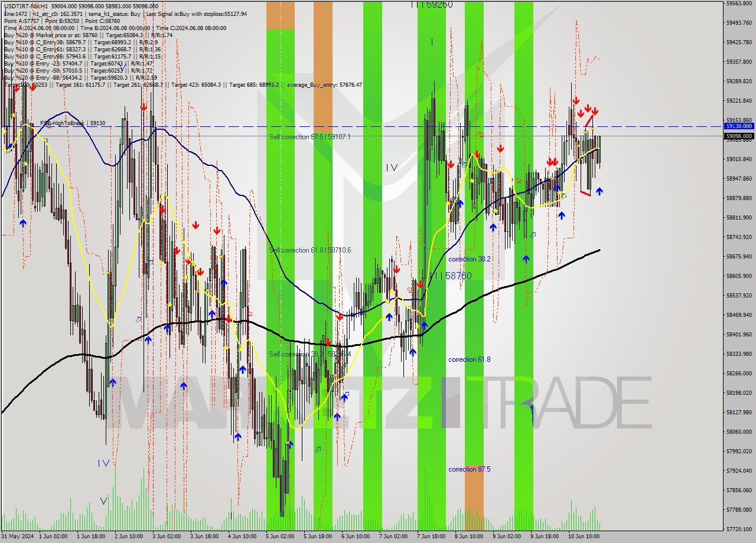Screen dimensions: 756x543
Task: Click the 59493.760 price axis value
Action: [x=739, y=22]
